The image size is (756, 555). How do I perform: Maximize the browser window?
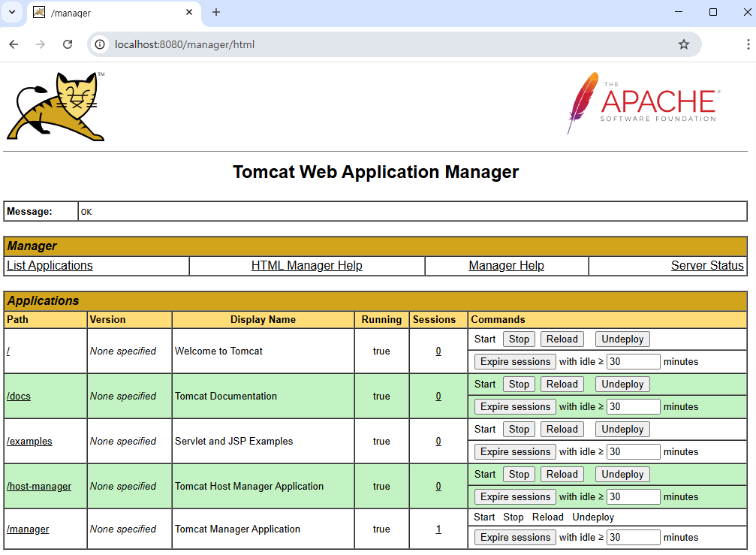coord(713,12)
